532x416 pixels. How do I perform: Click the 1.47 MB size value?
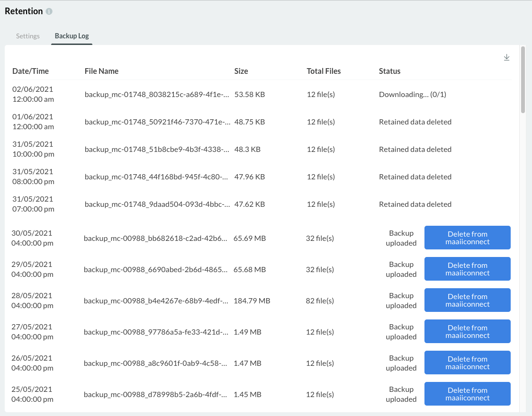[247, 363]
